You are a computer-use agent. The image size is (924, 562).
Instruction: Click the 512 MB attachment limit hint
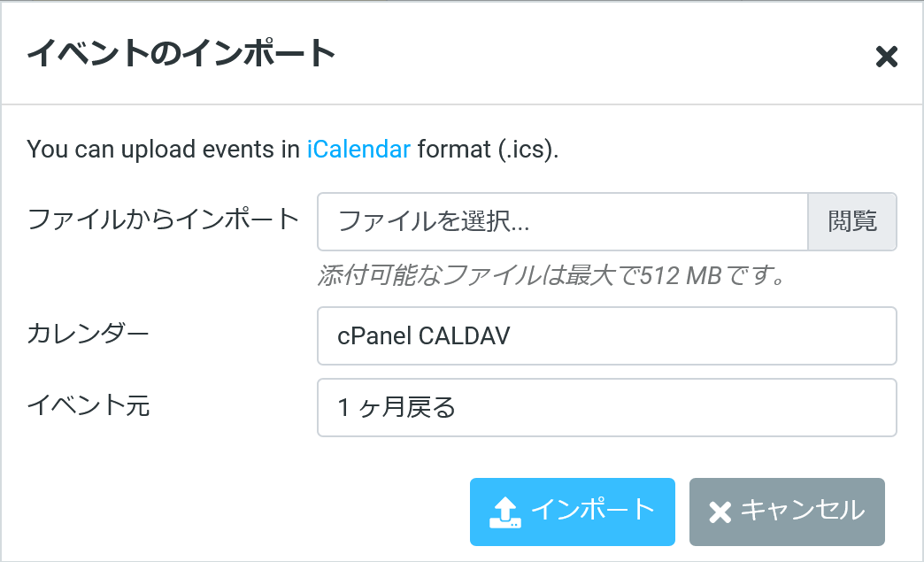pos(552,276)
